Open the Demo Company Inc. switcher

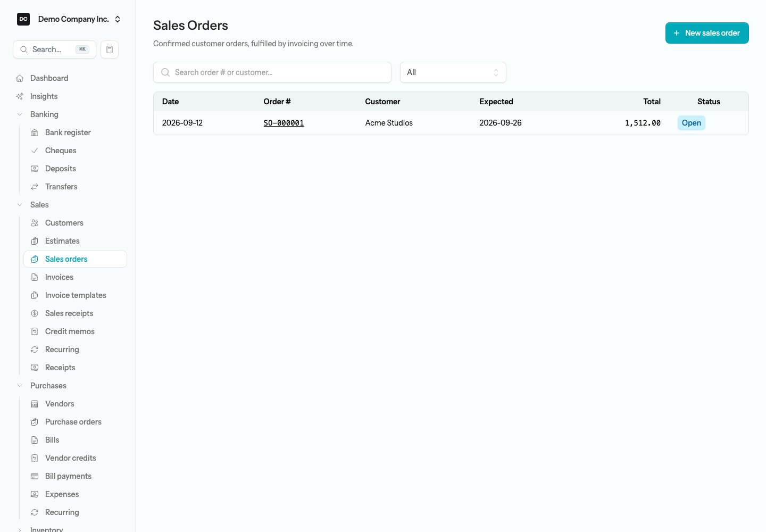[x=69, y=19]
